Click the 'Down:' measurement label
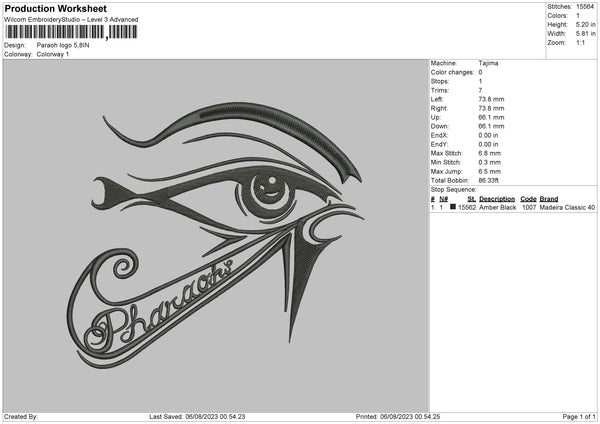Image resolution: width=600 pixels, height=424 pixels. click(x=439, y=126)
